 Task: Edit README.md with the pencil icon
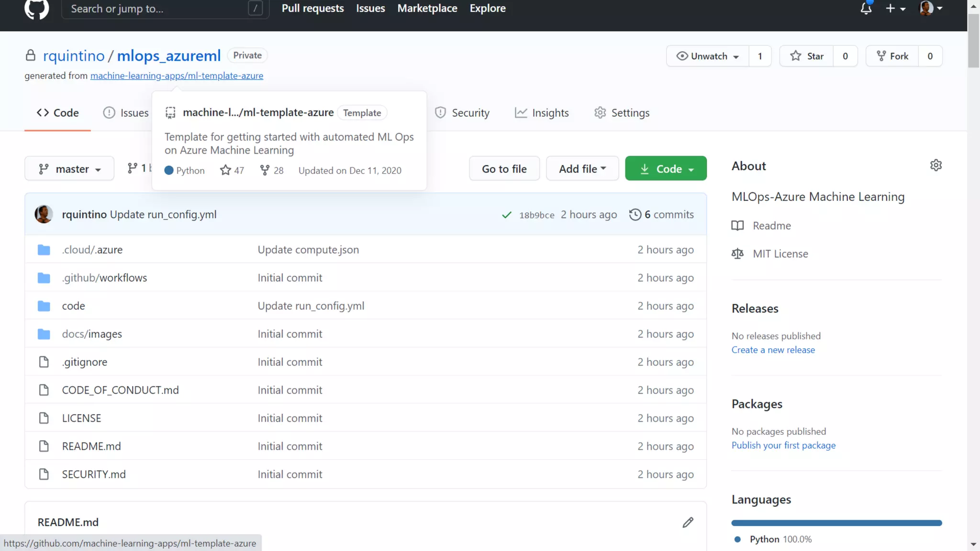click(x=688, y=522)
